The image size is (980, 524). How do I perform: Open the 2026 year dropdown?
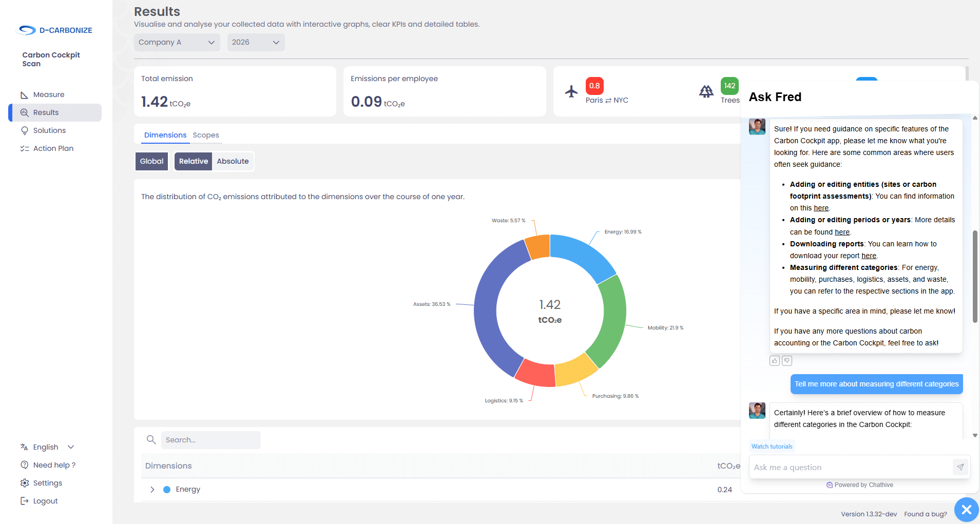tap(256, 42)
